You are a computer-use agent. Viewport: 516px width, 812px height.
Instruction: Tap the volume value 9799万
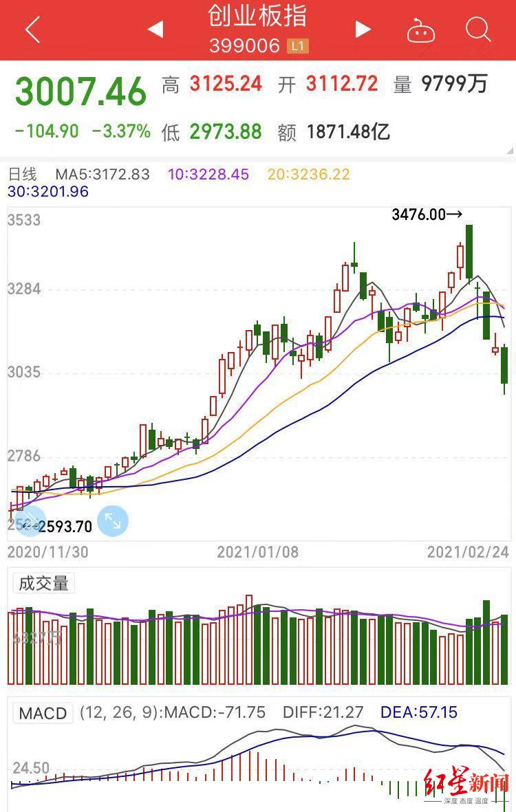(x=454, y=84)
